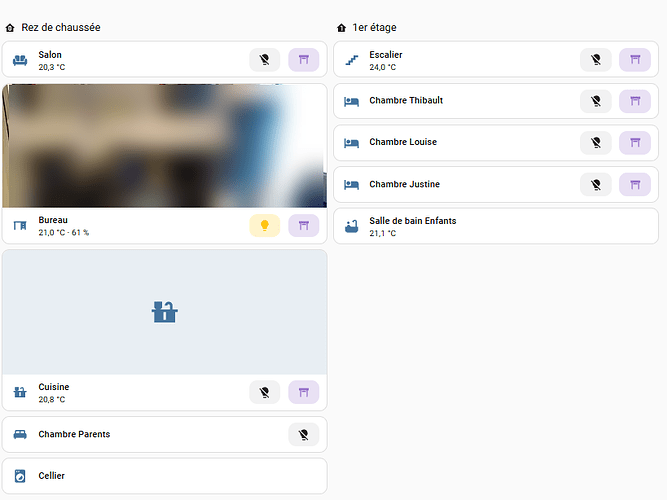Screen dimensions: 667x500
Task: Turn off the Bureau light
Action: point(265,226)
